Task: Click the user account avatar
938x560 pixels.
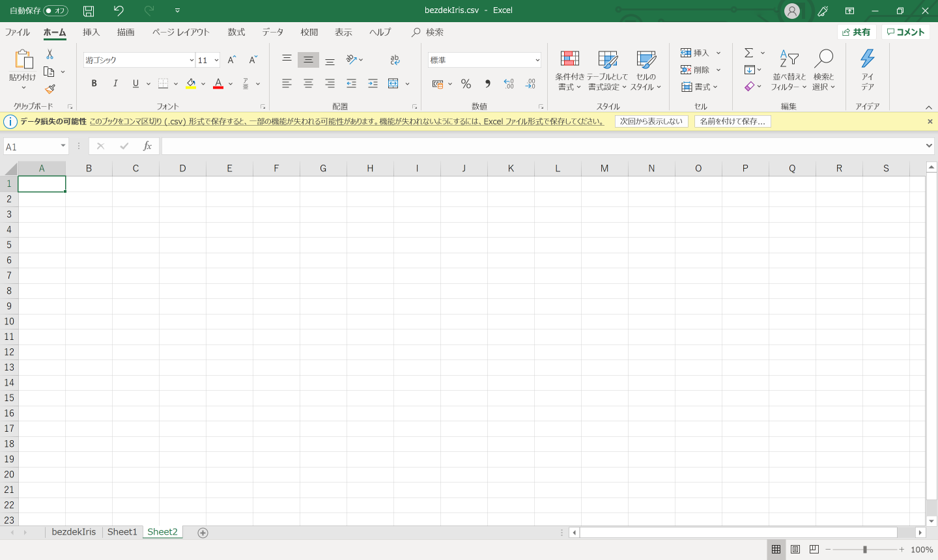Action: point(792,10)
